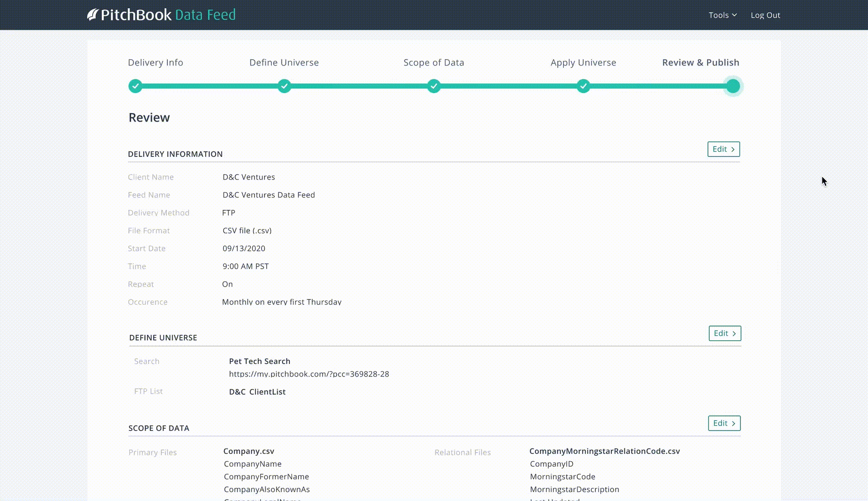This screenshot has width=868, height=501.
Task: Click the Scope of Data step checkmark circle
Action: (x=434, y=86)
